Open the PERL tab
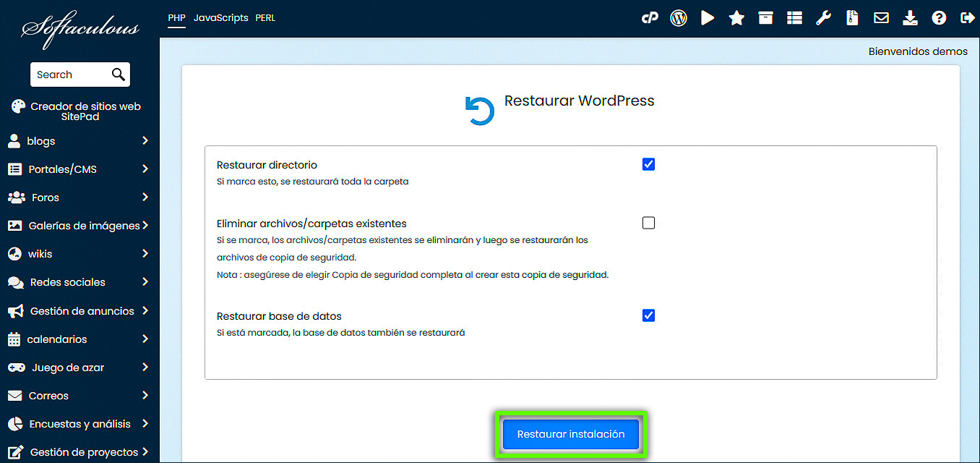Viewport: 980px width, 463px height. tap(265, 17)
